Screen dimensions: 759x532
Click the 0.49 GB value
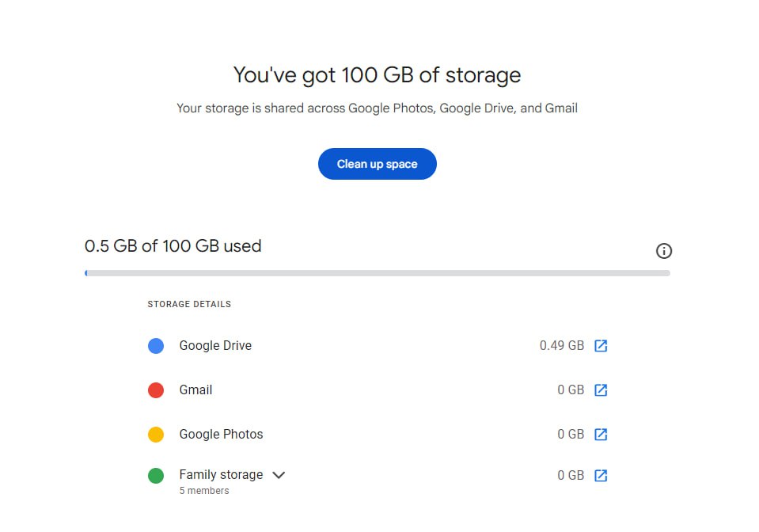(562, 346)
